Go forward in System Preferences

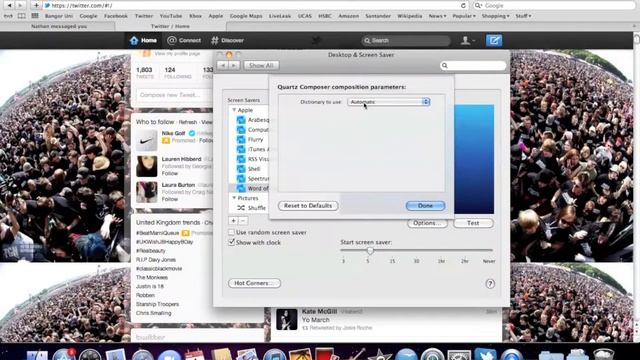tap(233, 65)
